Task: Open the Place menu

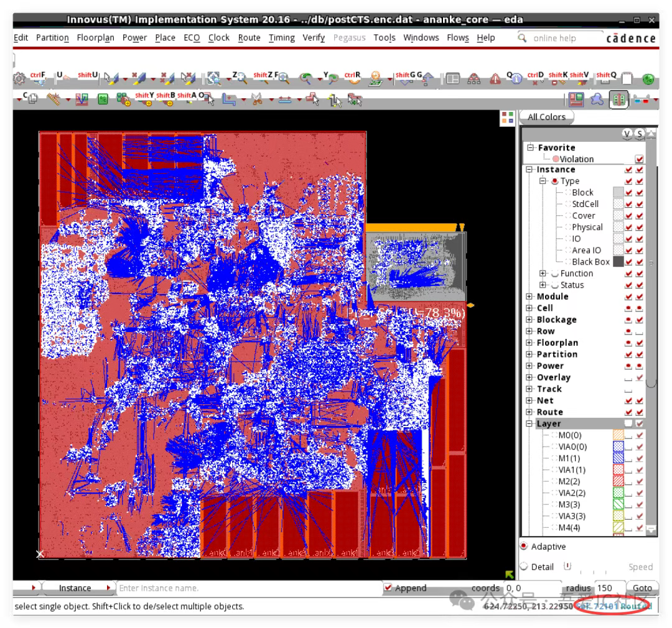Action: tap(165, 38)
